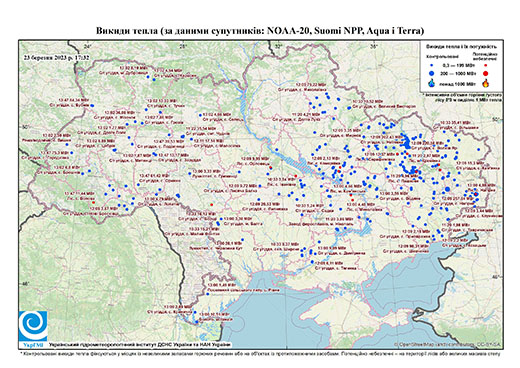
Task: Click the 32° longitude label at top
Action: click(x=278, y=46)
